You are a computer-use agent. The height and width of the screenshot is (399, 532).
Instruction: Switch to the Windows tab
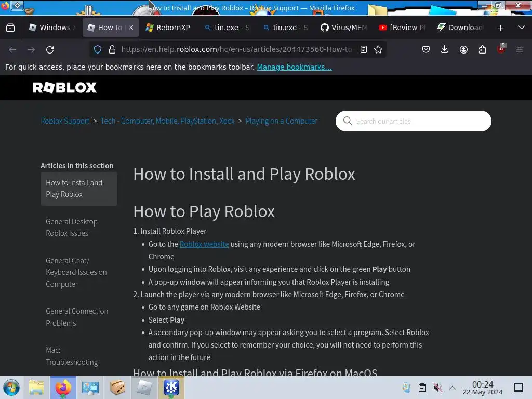click(x=52, y=28)
